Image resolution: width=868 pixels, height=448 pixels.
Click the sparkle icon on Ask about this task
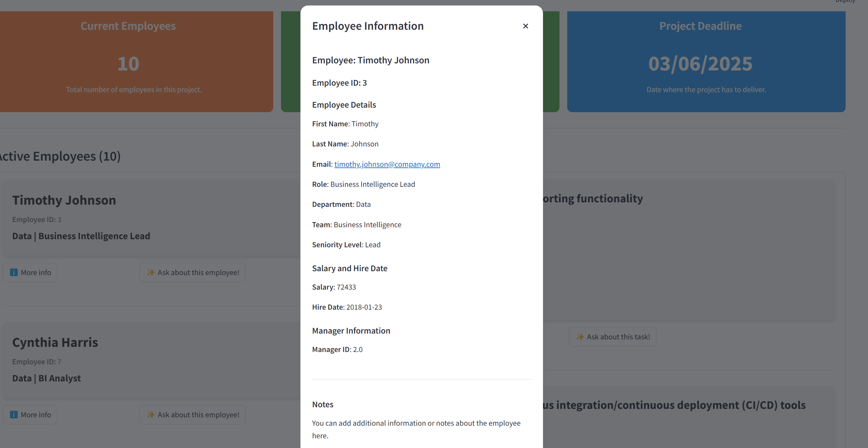click(x=580, y=336)
